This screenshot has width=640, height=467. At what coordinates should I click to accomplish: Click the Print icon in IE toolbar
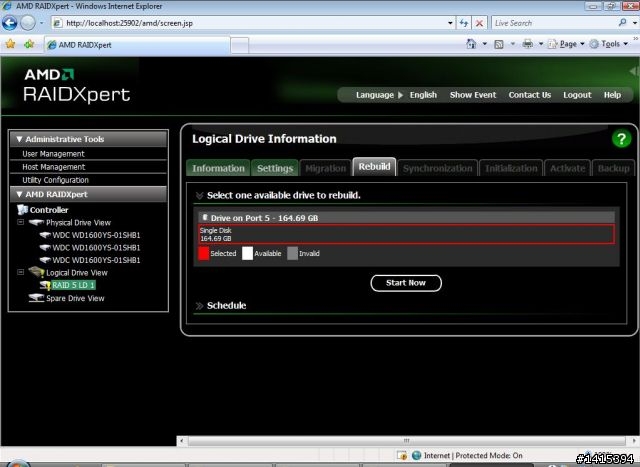[x=527, y=44]
